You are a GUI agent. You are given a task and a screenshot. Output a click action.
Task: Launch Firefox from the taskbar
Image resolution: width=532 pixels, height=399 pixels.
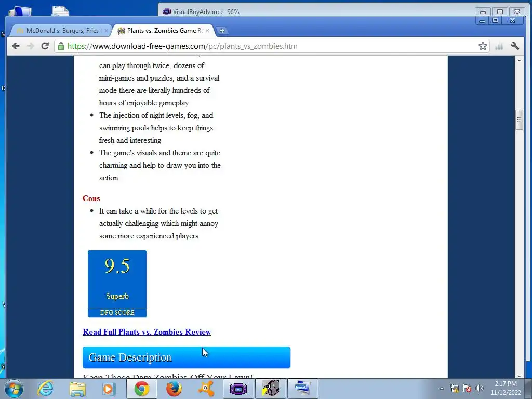coord(174,389)
